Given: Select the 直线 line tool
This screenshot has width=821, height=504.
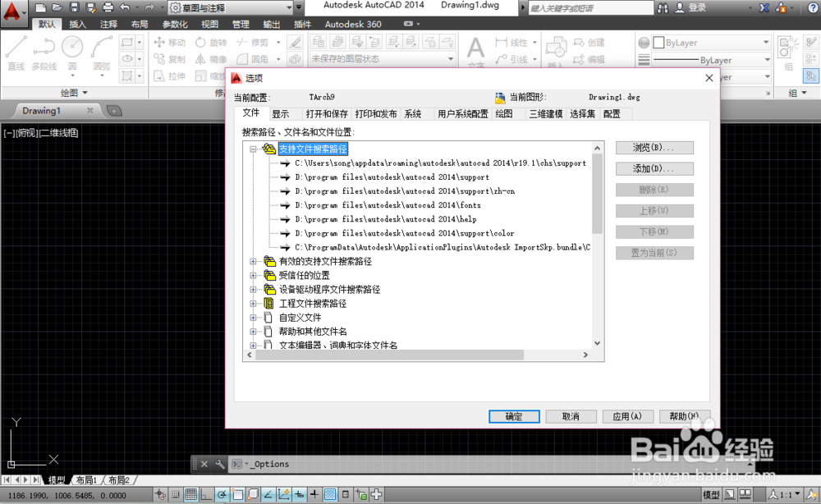Looking at the screenshot, I should (16, 53).
